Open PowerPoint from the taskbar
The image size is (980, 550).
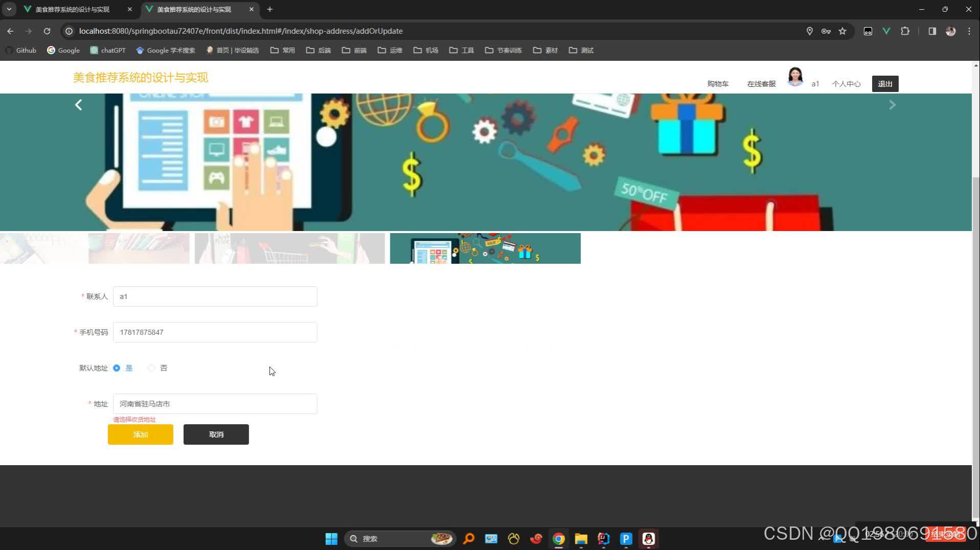click(x=626, y=538)
